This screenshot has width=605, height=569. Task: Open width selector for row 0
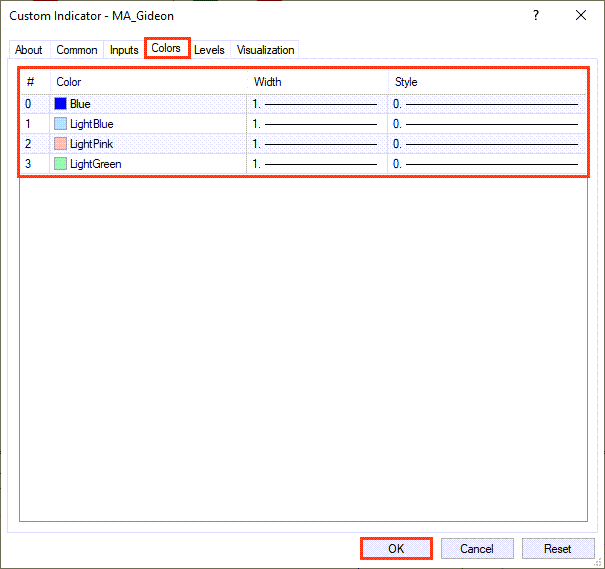pos(317,104)
